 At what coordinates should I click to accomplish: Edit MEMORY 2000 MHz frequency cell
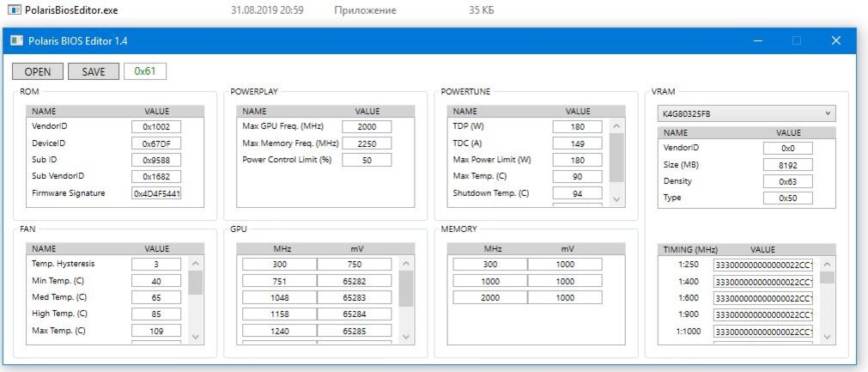click(490, 298)
